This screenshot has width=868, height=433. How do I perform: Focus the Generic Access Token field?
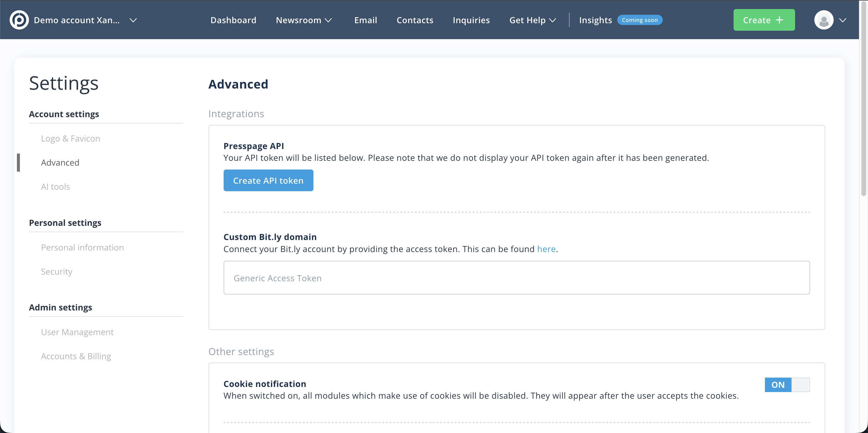[x=517, y=278]
